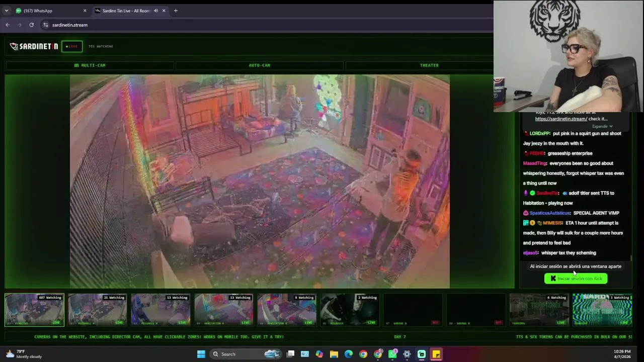
Task: Close the Sardine Tin Live tab
Action: 164,11
